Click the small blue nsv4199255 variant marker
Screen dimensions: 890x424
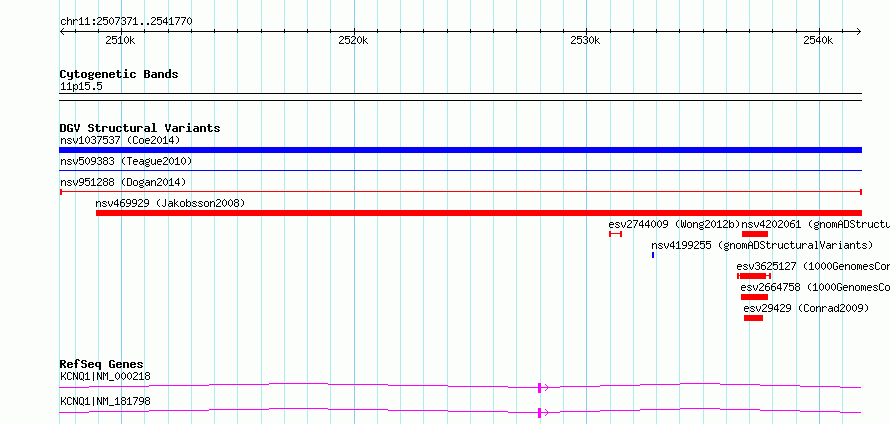pyautogui.click(x=653, y=255)
